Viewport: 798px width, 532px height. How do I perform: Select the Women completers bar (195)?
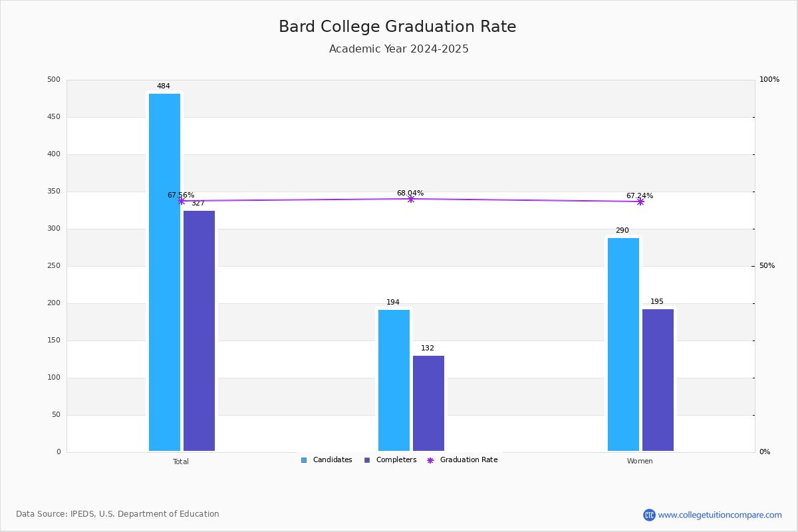click(x=658, y=380)
